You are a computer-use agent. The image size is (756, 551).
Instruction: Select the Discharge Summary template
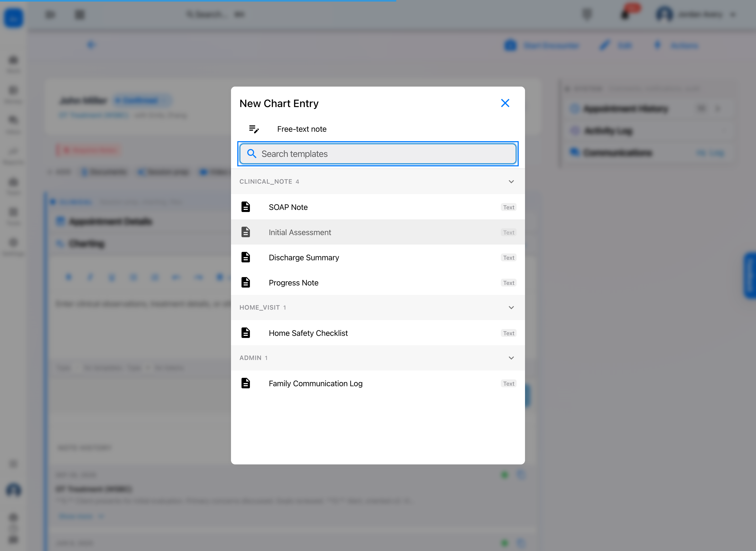tap(378, 257)
